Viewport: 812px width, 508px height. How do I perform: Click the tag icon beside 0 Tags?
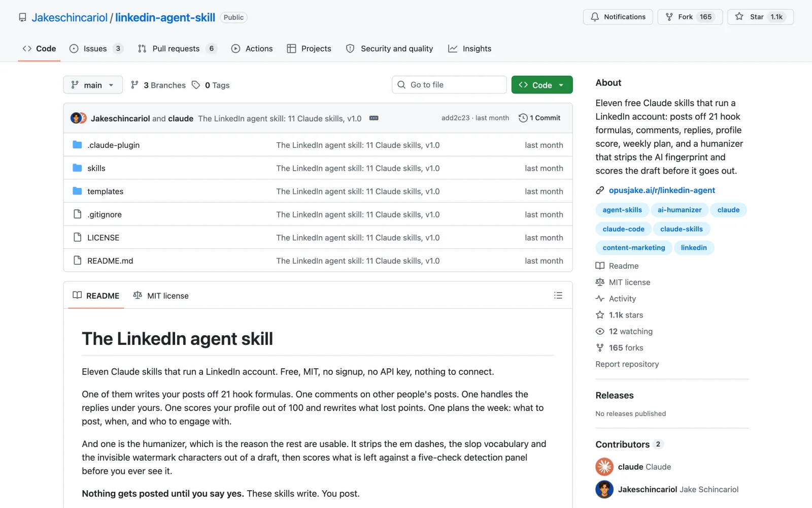pos(196,85)
